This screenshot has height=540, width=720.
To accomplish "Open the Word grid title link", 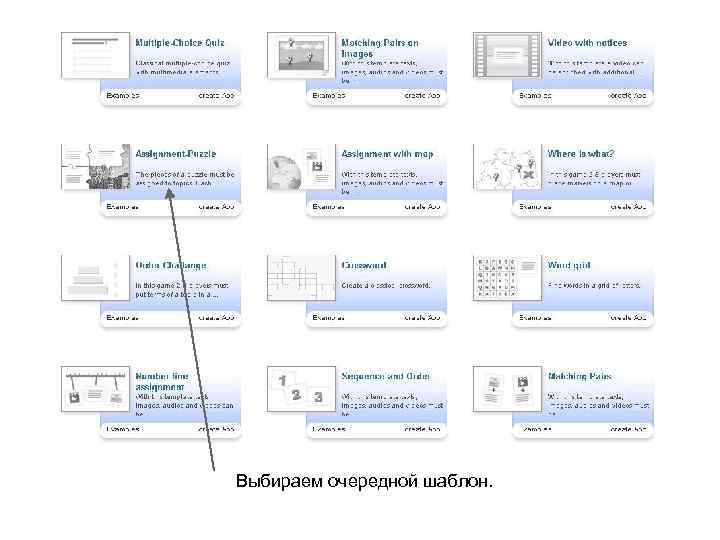I will coord(568,265).
